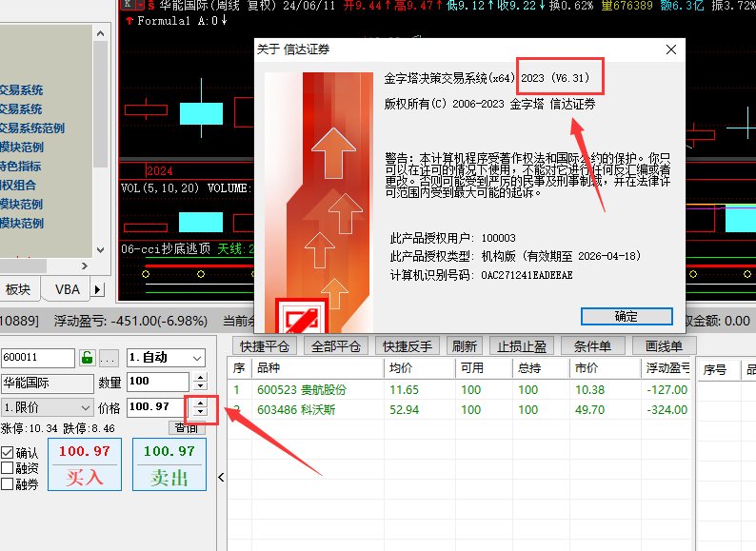
Task: Sort by the 总持 column header
Action: (541, 368)
